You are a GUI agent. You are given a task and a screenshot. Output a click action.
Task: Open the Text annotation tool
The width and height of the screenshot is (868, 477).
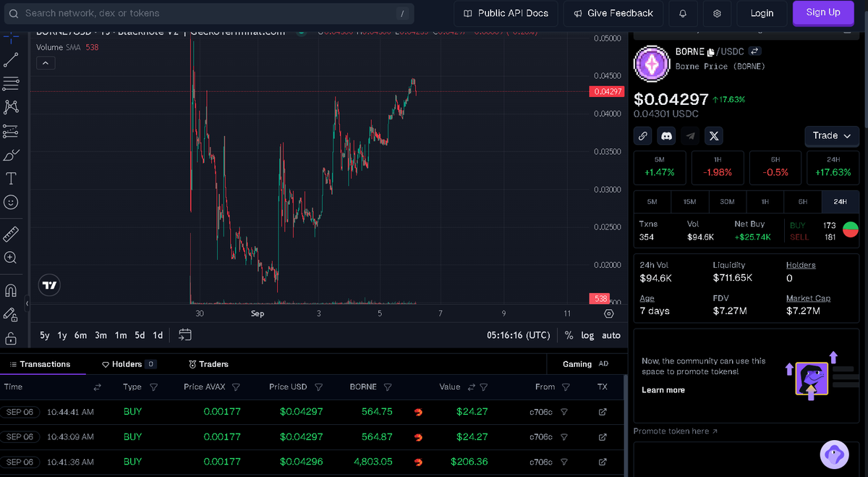(x=10, y=178)
